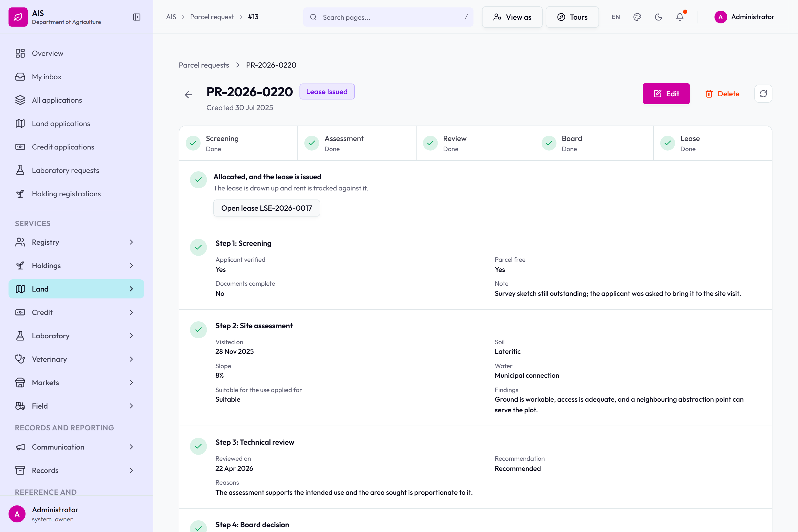Expand the Registry section

76,242
